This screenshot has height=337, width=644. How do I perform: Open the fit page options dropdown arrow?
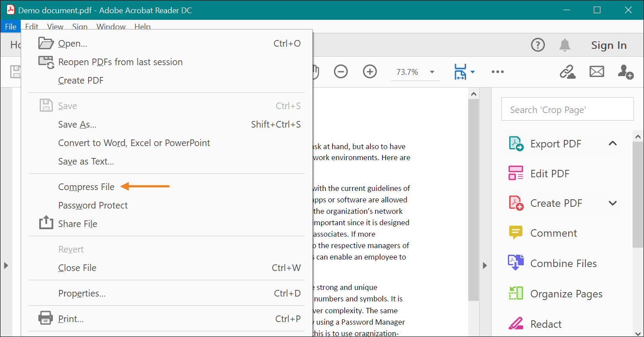tap(473, 72)
